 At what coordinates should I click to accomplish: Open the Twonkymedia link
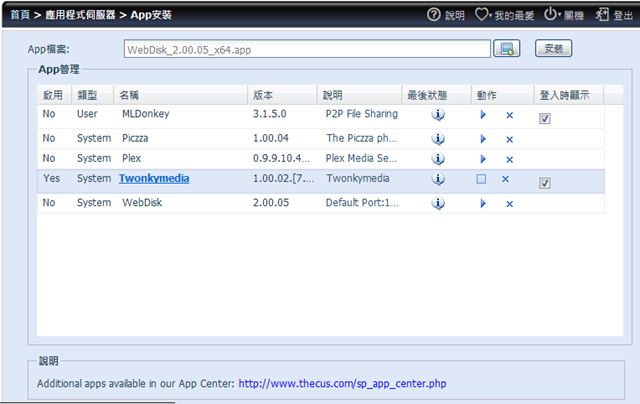click(x=154, y=178)
